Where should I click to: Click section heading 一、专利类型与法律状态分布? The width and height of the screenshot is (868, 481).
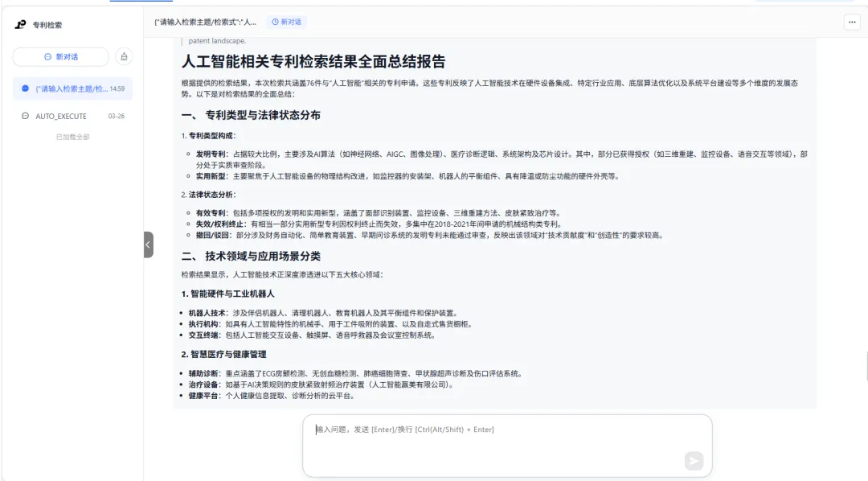(x=251, y=115)
